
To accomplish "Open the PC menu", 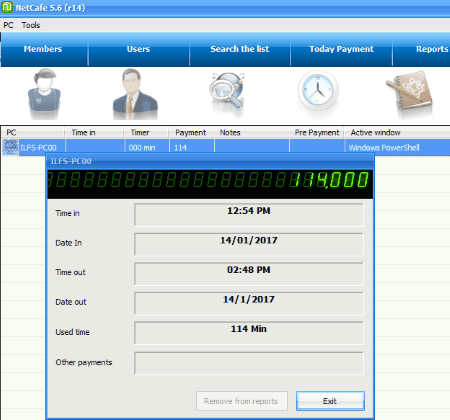I will pos(8,25).
